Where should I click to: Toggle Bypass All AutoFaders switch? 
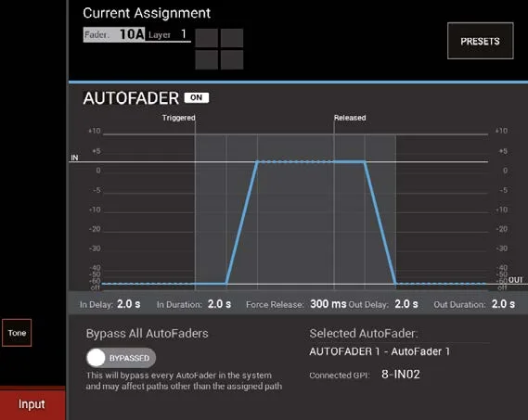coord(121,357)
